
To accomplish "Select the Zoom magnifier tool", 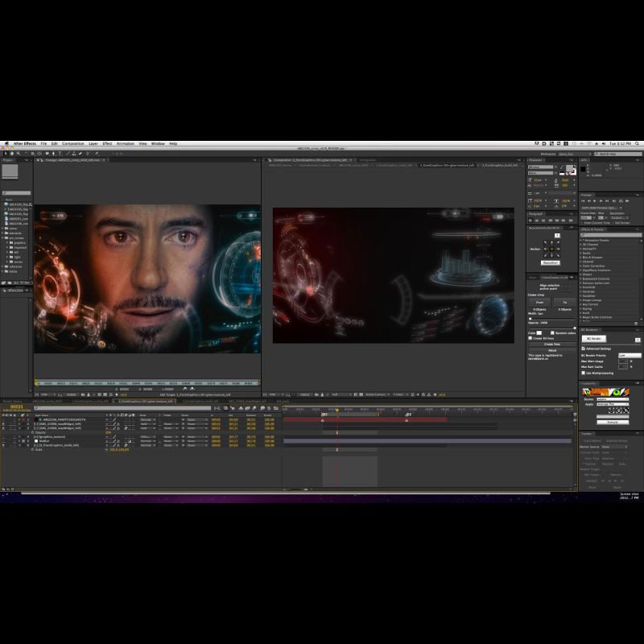I will coord(19,153).
